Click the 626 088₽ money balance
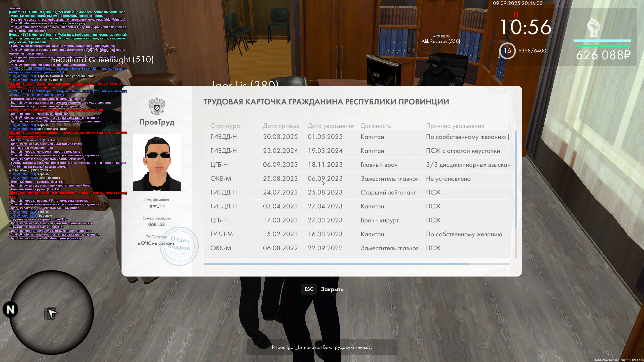644x362 pixels. tap(603, 55)
